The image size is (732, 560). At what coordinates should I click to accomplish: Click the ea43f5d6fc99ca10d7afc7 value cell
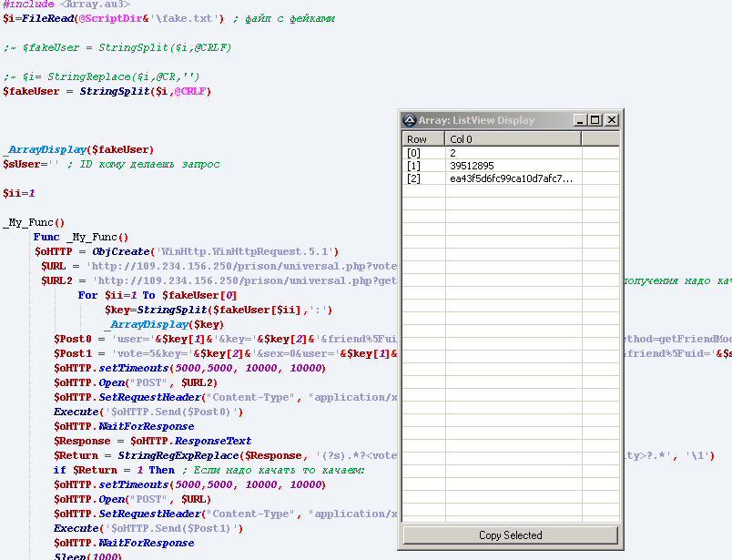click(x=511, y=178)
